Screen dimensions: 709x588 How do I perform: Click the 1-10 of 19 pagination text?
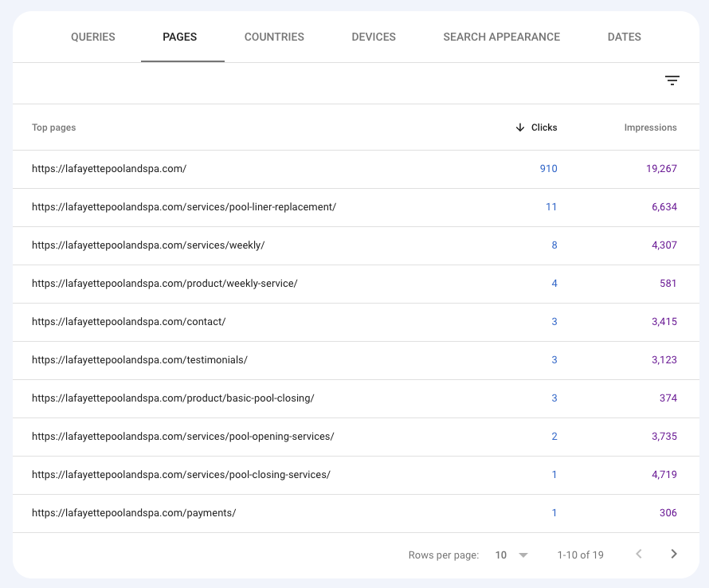pos(580,555)
